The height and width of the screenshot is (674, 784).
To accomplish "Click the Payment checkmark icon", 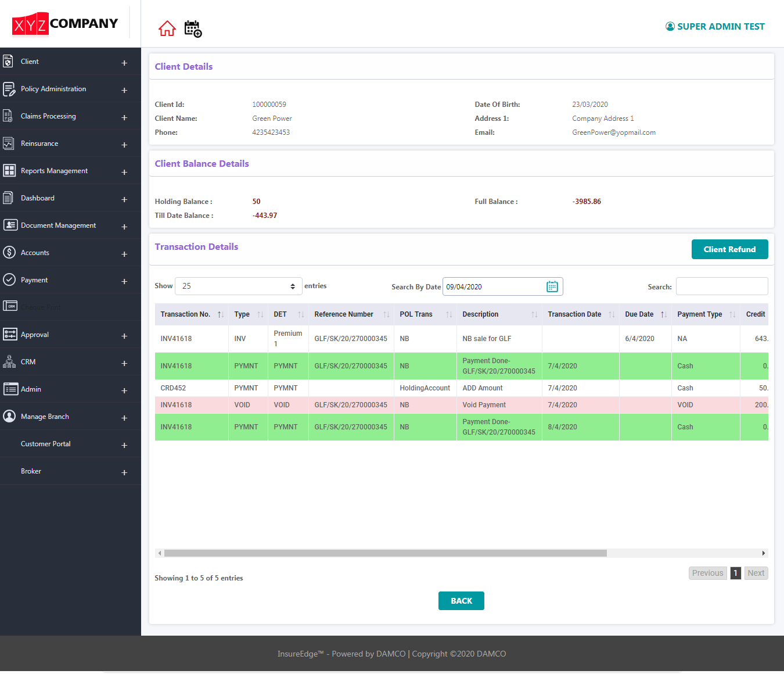I will 9,280.
